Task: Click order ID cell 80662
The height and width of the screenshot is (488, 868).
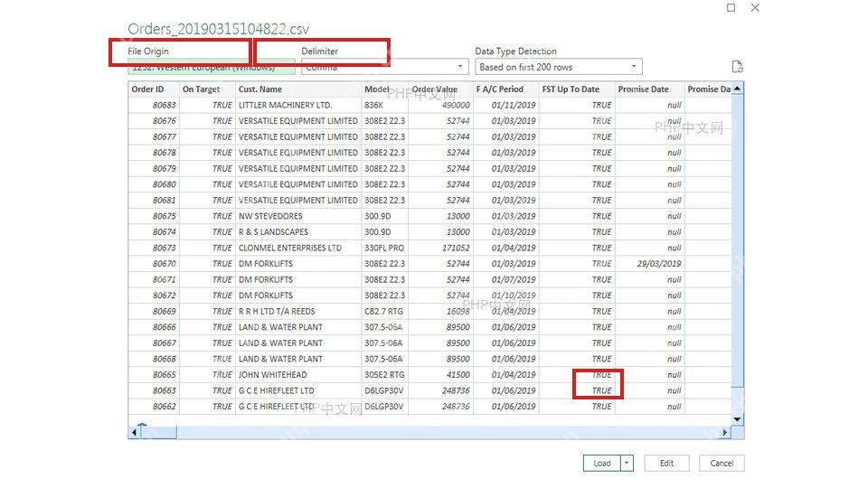Action: pos(154,406)
